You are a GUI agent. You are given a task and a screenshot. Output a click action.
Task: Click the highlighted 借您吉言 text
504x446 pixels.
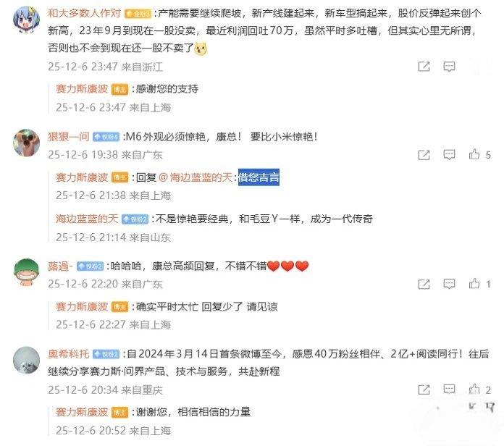coord(259,177)
